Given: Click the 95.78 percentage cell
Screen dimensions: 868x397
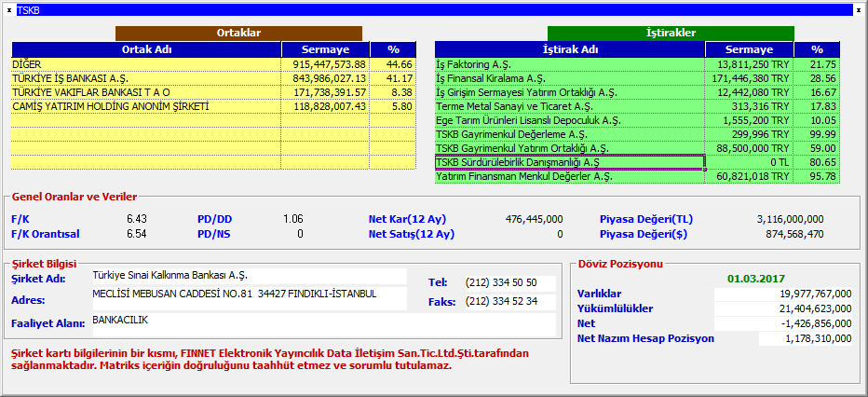Looking at the screenshot, I should [x=817, y=176].
